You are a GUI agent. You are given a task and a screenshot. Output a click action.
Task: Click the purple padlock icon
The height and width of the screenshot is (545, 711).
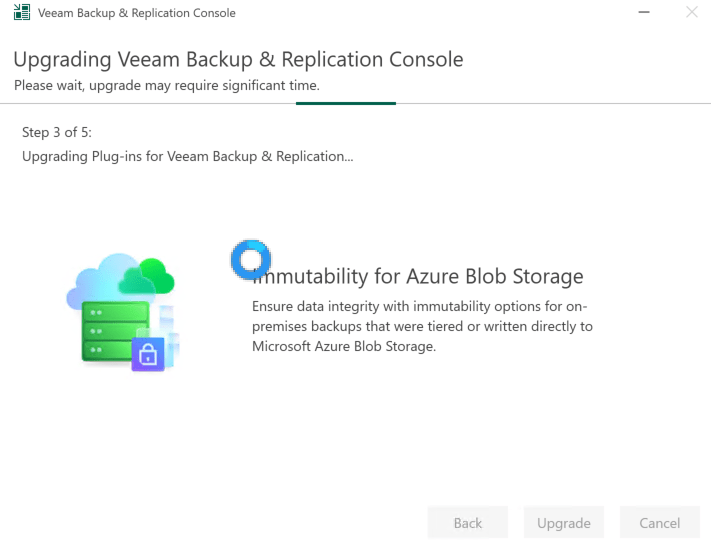click(148, 354)
